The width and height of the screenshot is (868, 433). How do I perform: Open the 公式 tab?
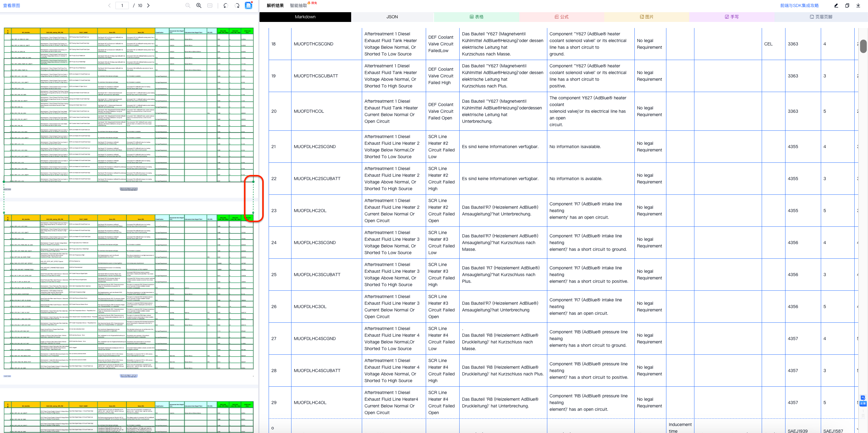pyautogui.click(x=562, y=17)
